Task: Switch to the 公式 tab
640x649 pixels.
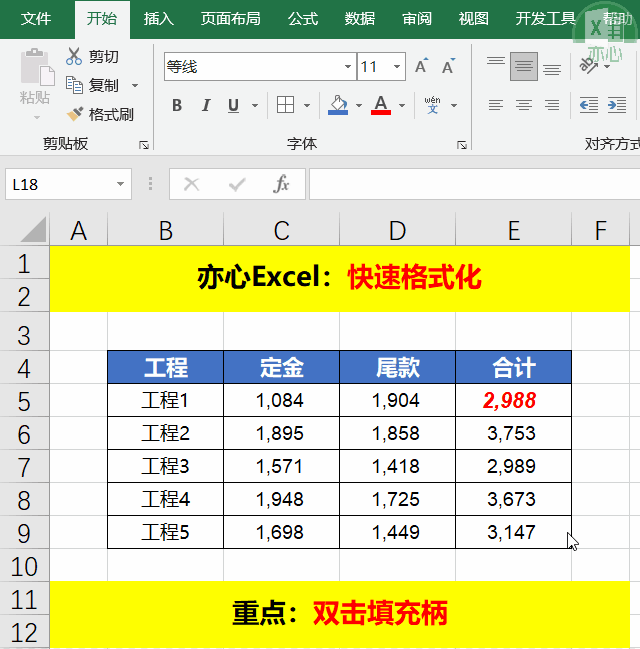Action: [x=303, y=19]
